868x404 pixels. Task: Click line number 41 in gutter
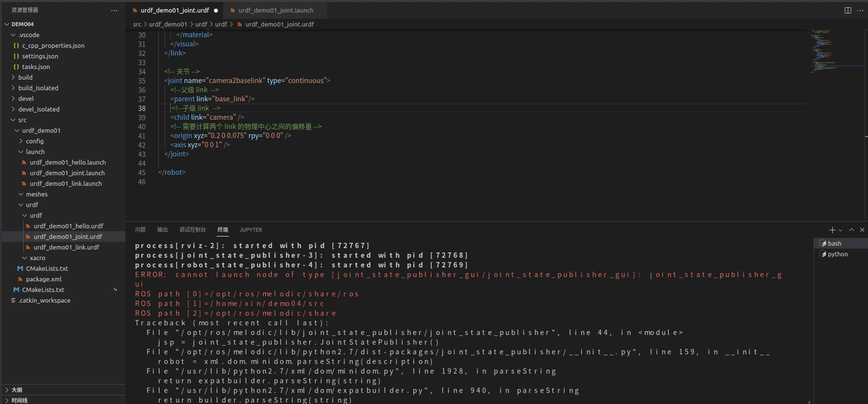pos(142,136)
